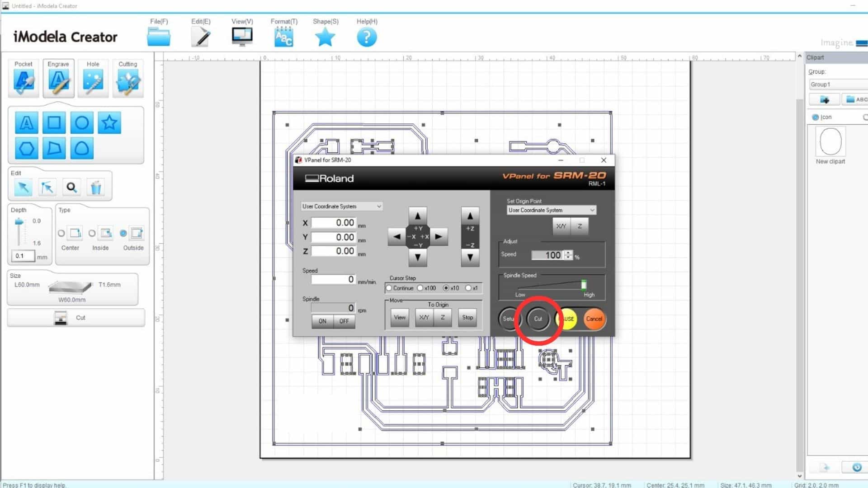Open the Edit pencil icon

[x=200, y=37]
